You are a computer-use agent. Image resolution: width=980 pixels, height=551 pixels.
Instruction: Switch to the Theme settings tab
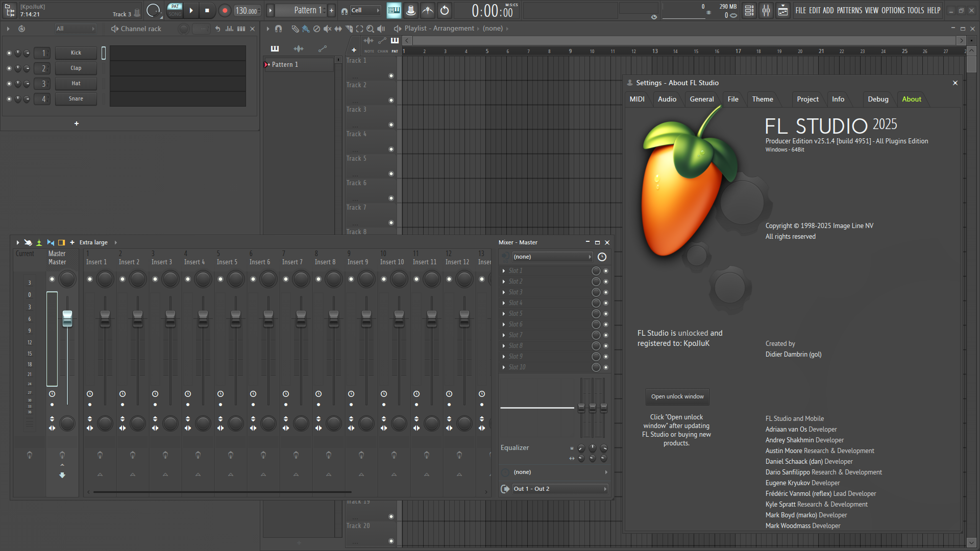tap(763, 99)
